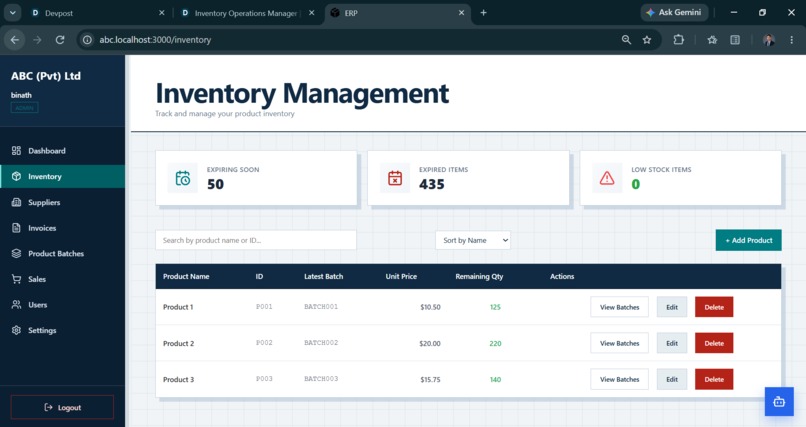This screenshot has height=427, width=806.
Task: Click the Add Product button
Action: 748,240
